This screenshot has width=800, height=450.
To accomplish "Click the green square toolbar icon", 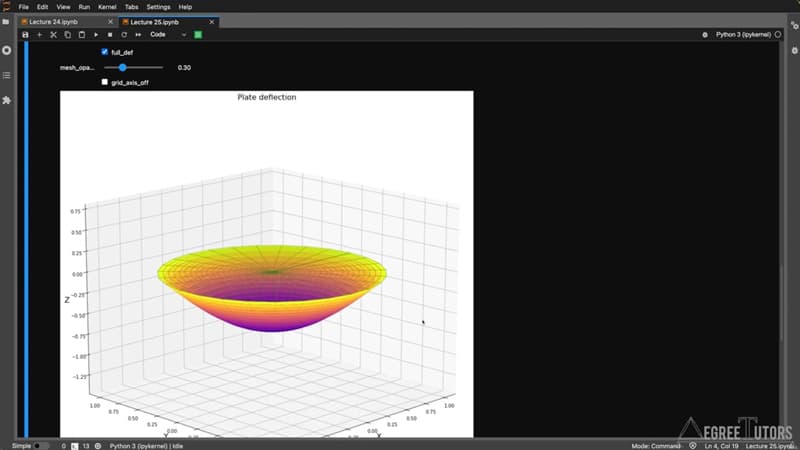I will (198, 35).
